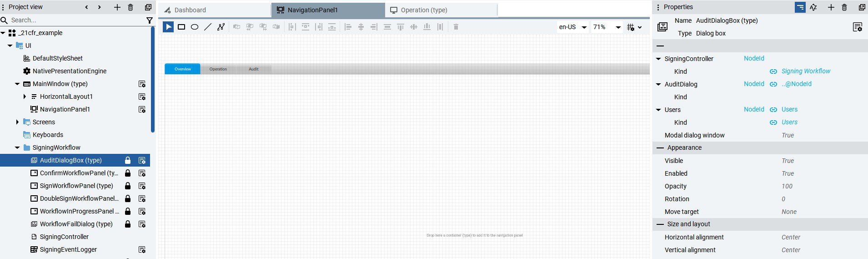Switch to the Operation (type) tab
Screen dimensions: 868x259
click(x=441, y=10)
